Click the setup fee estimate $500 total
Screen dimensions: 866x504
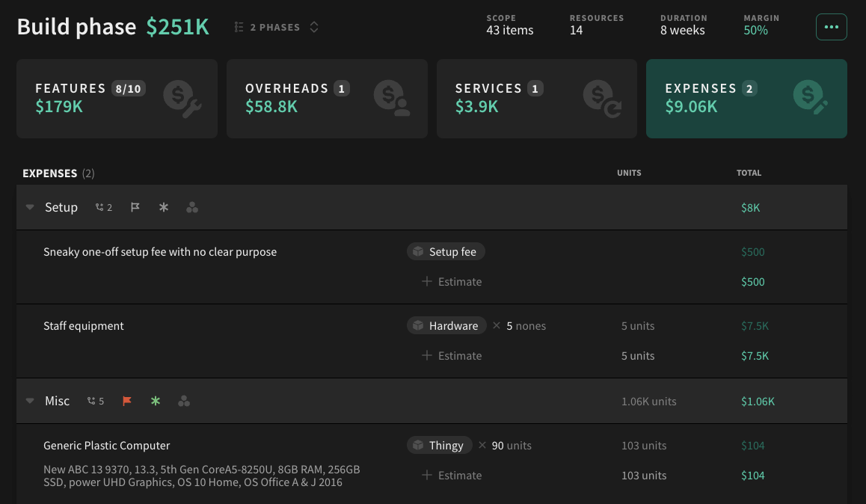753,281
